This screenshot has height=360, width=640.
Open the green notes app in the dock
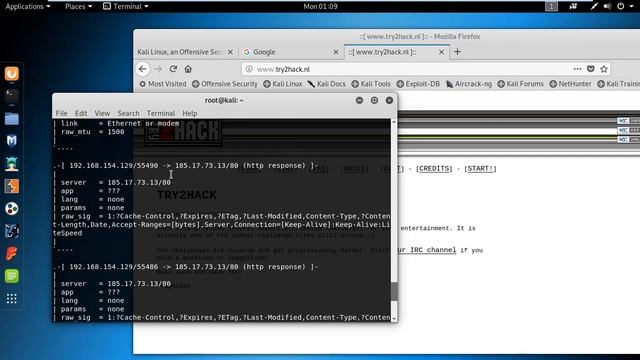[12, 276]
